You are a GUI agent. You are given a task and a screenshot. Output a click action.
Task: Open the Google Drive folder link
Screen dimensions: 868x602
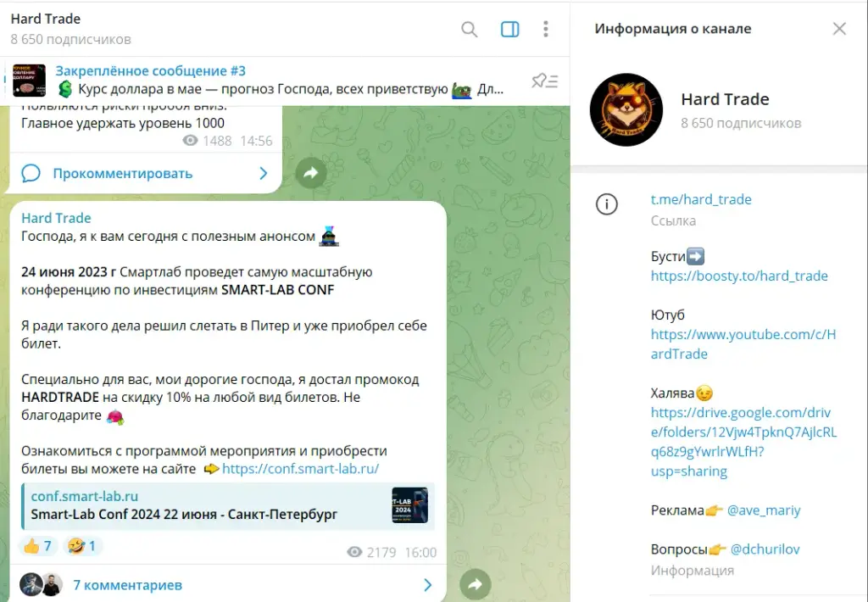(743, 442)
